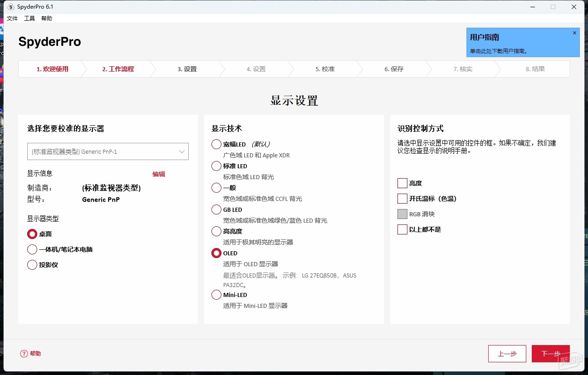
Task: Open the Generic PnP-1 monitor dropdown
Action: (108, 151)
